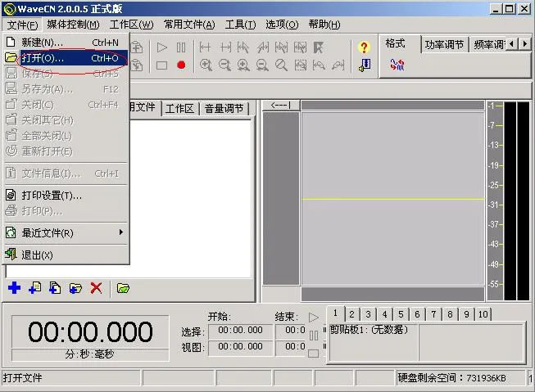Switch to the 功率调节 tab
The image size is (535, 392).
coord(444,45)
